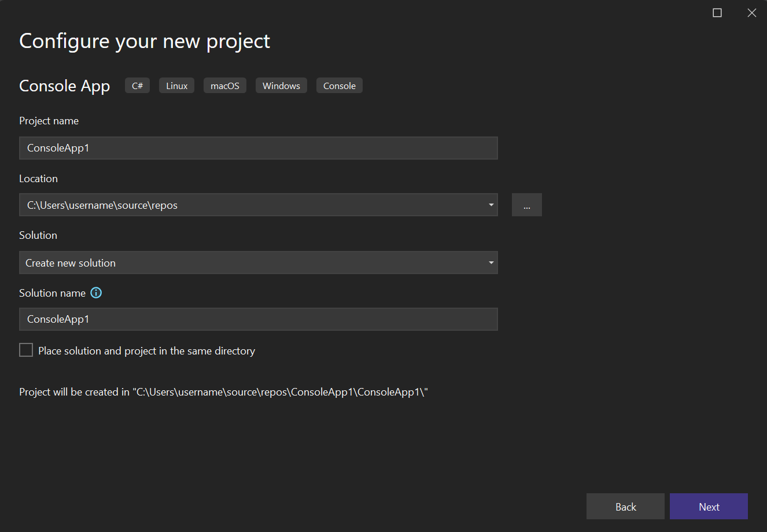Image resolution: width=767 pixels, height=532 pixels.
Task: Open the Solution dropdown showing Create new solution
Action: [259, 263]
